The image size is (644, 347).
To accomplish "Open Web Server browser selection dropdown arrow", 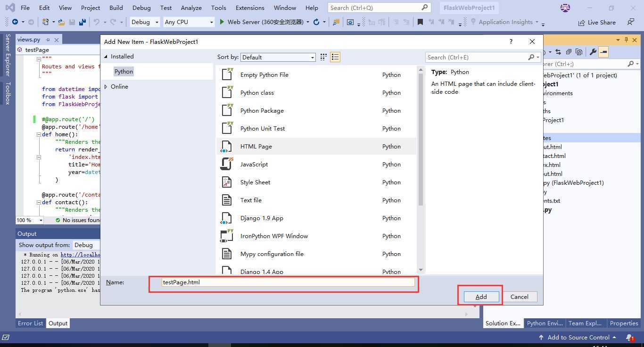I will coord(308,22).
